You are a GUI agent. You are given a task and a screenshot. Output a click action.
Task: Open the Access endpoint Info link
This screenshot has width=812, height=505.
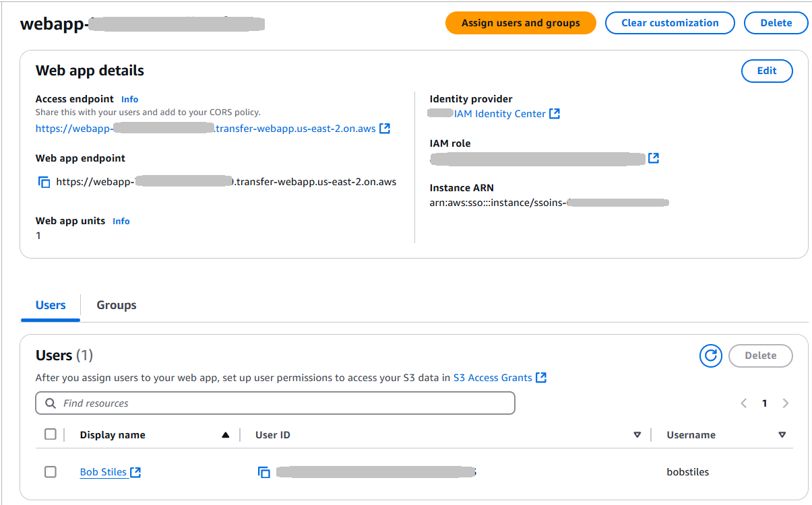tap(130, 99)
